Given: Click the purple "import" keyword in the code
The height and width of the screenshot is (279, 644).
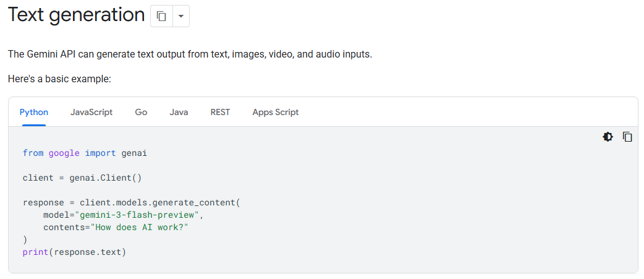Looking at the screenshot, I should point(100,153).
